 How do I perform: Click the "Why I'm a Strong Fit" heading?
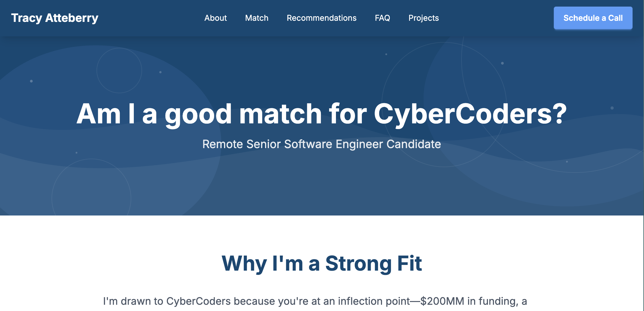(x=321, y=263)
